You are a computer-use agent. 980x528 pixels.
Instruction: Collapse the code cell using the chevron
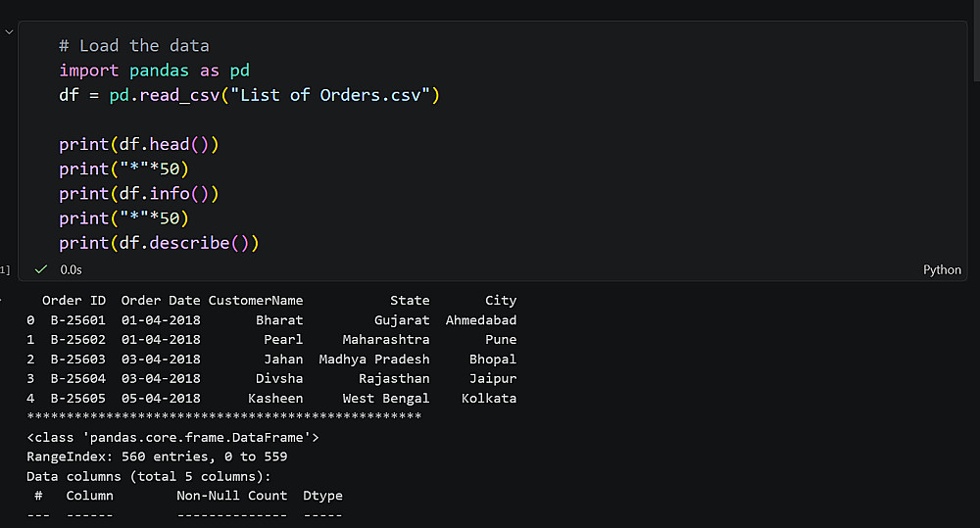click(x=9, y=31)
